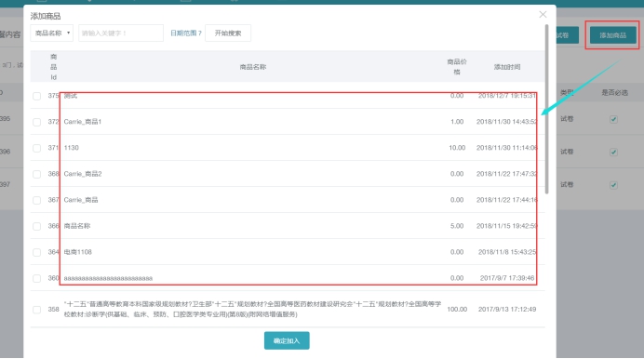Open the 商品名称 search type dropdown
644x359 pixels.
[x=52, y=33]
